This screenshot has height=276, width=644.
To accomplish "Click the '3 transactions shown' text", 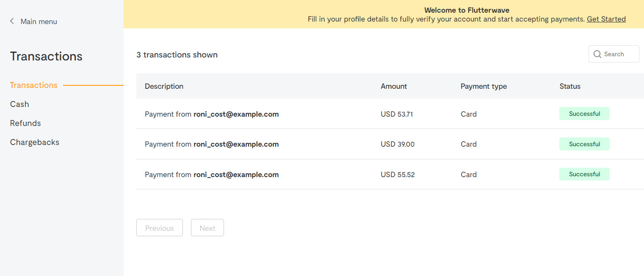I will 177,55.
